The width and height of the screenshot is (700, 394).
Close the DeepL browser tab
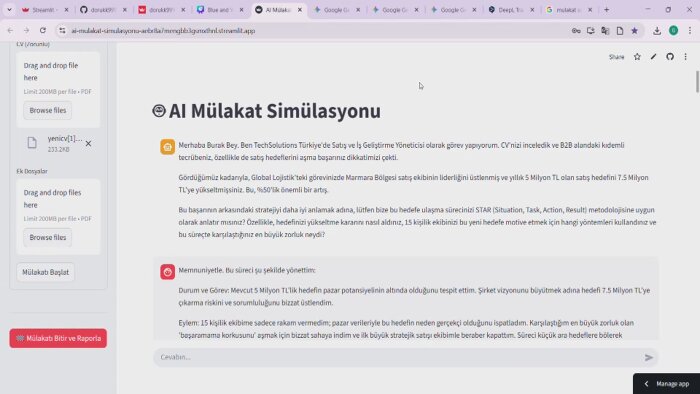(x=532, y=9)
